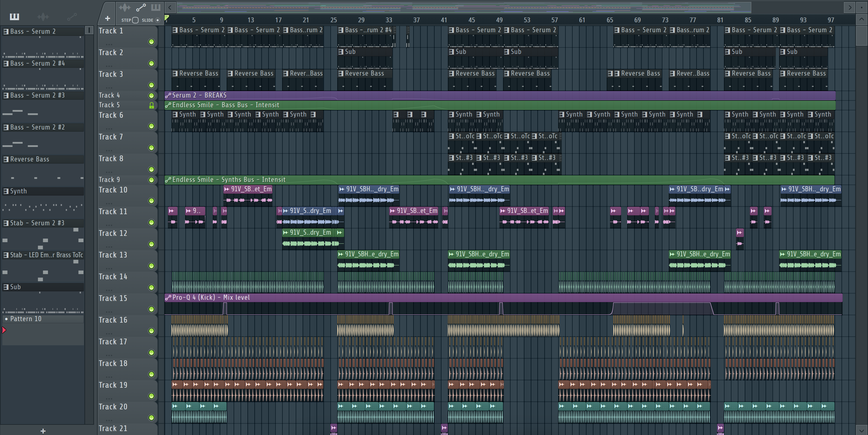This screenshot has height=435, width=868.
Task: Switch playlist to pattern view icon
Action: click(156, 7)
